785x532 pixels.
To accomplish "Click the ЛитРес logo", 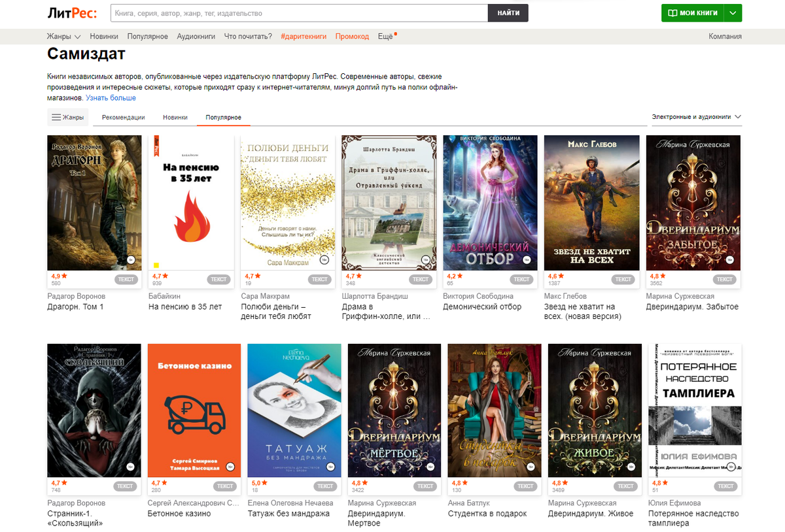I will [x=72, y=13].
